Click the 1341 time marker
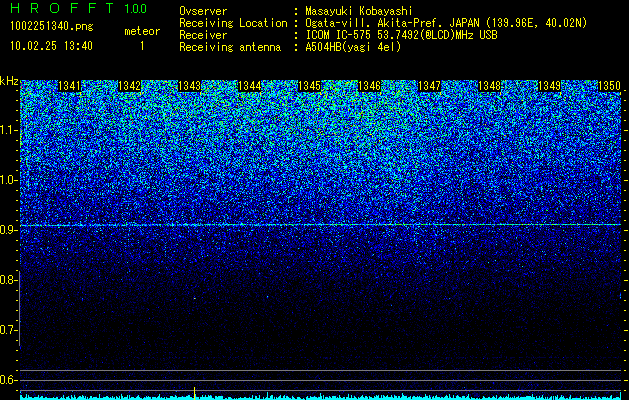This screenshot has width=629, height=400. [69, 86]
